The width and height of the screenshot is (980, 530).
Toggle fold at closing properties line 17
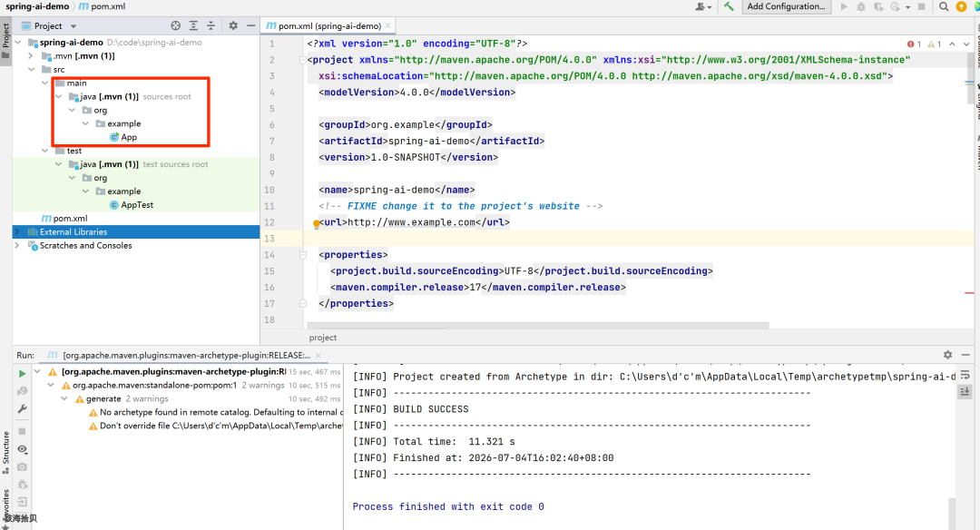pyautogui.click(x=302, y=304)
